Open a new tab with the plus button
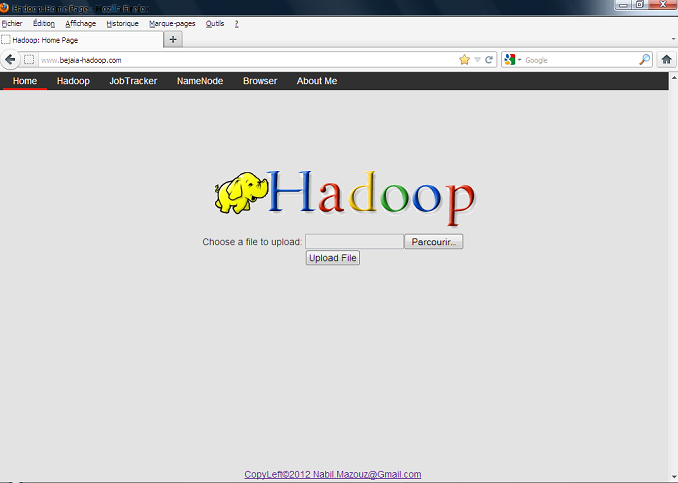 pos(173,39)
